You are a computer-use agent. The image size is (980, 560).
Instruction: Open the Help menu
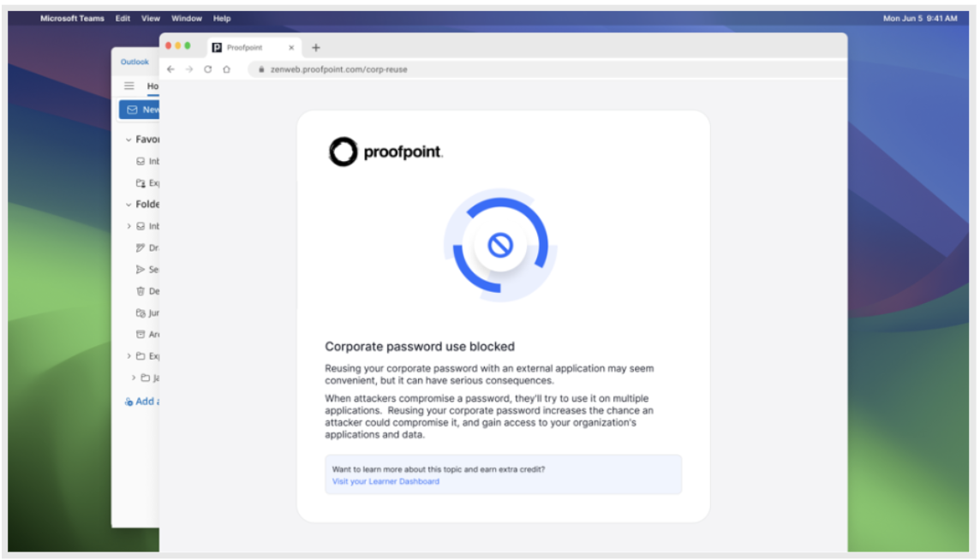point(222,18)
